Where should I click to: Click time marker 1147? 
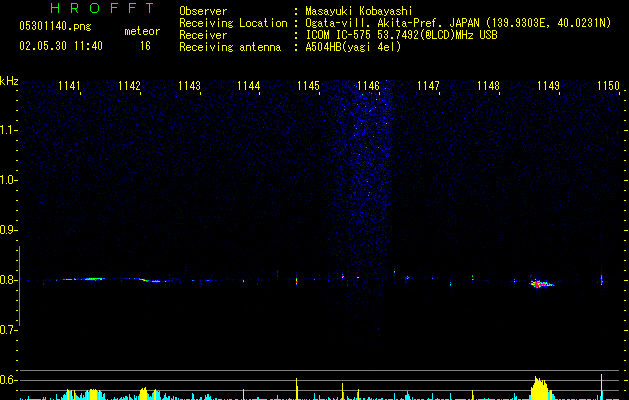point(428,86)
